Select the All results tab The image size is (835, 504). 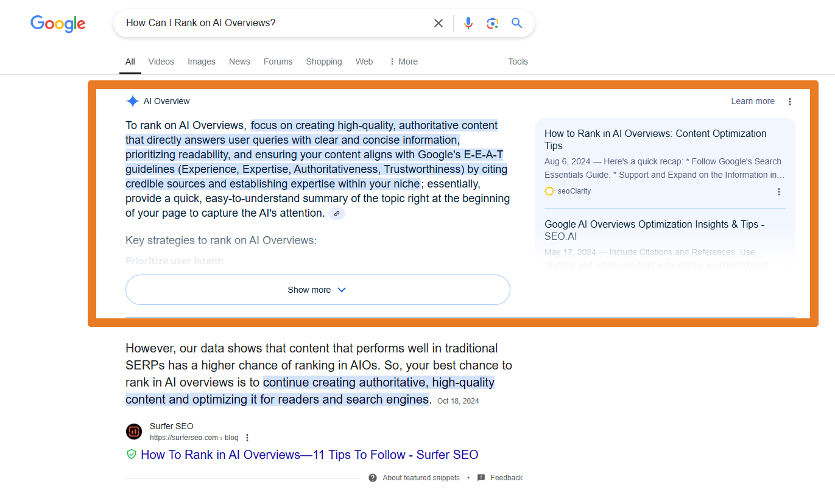tap(130, 61)
